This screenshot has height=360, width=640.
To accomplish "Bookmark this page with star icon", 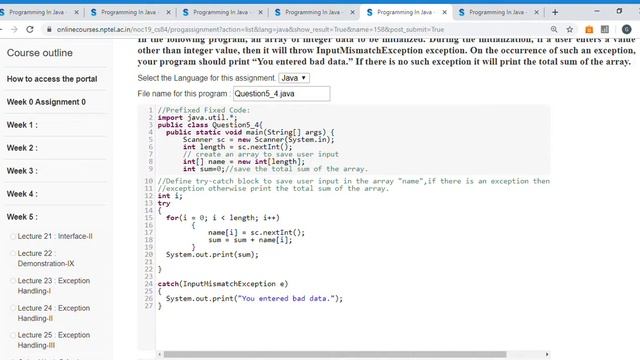I will point(570,29).
